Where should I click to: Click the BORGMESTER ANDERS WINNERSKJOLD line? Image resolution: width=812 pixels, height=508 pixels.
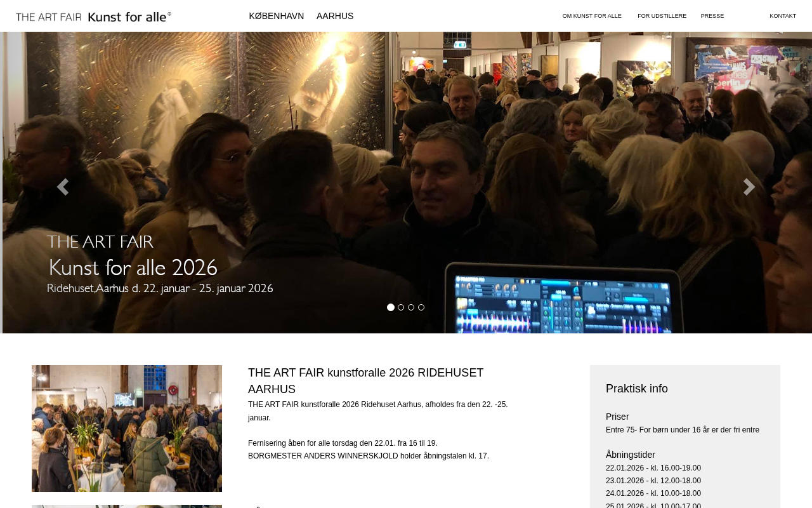tap(369, 456)
